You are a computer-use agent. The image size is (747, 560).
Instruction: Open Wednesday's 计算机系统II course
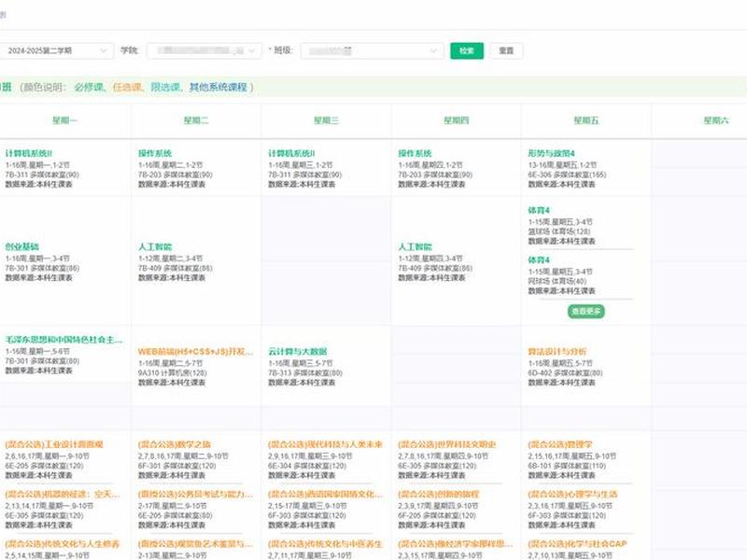pos(291,153)
